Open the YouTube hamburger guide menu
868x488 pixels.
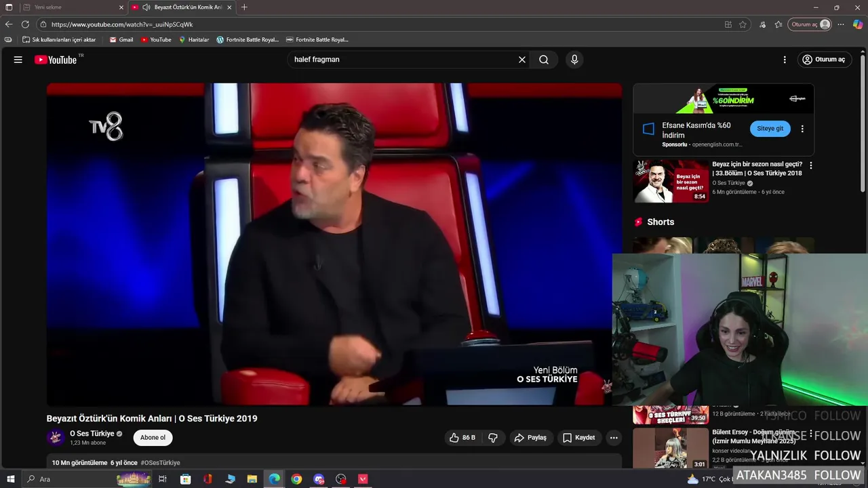click(18, 60)
